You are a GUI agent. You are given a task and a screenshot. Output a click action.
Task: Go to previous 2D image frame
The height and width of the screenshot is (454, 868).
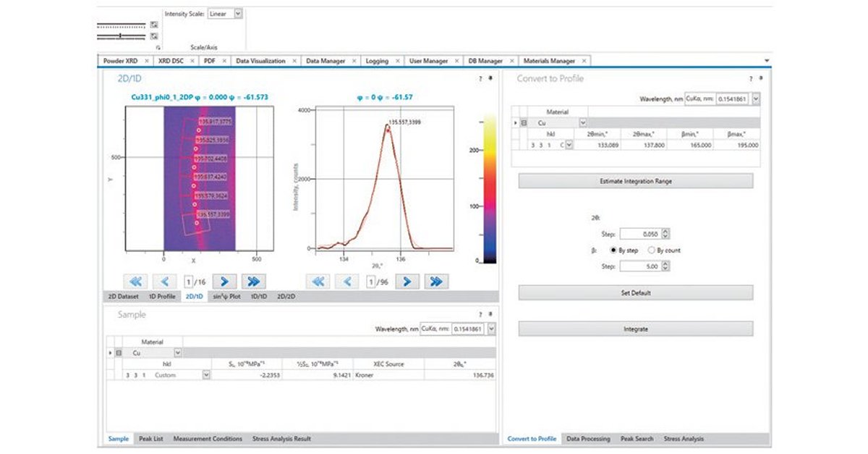tap(166, 281)
